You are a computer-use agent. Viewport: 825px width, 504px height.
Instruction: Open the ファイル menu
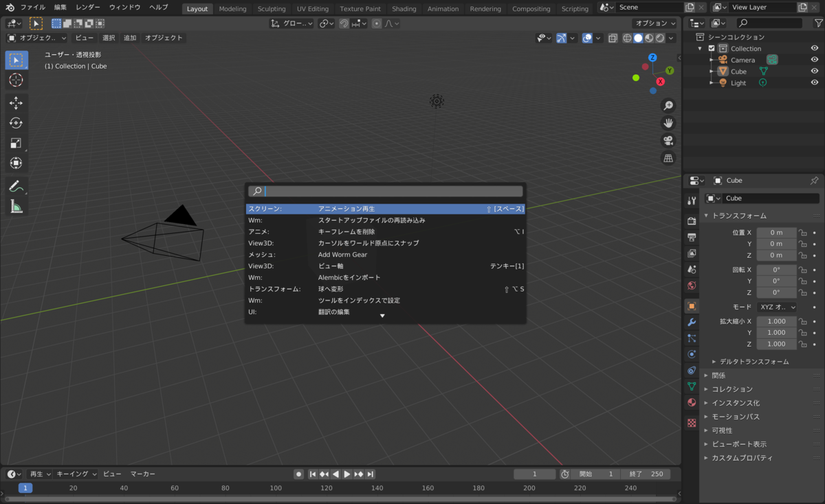tap(32, 8)
